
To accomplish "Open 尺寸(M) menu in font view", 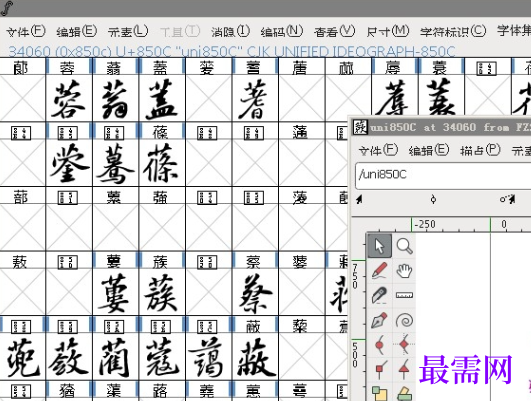I will coord(388,31).
